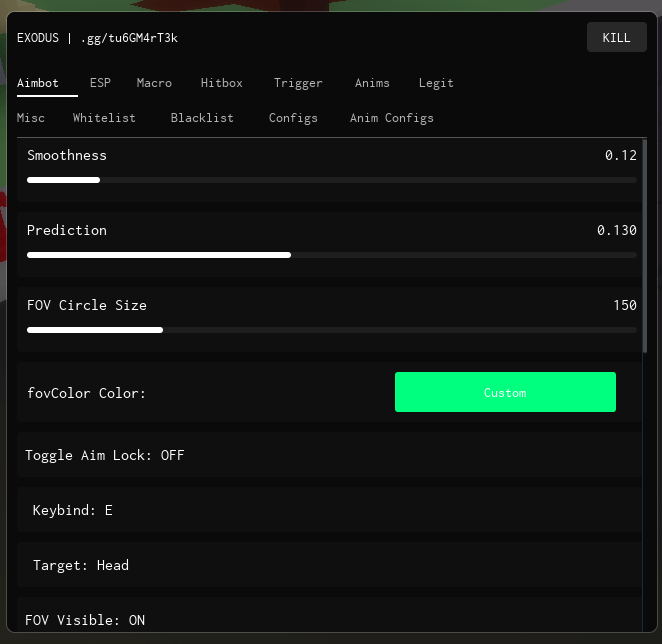Open the Trigger tab
The width and height of the screenshot is (662, 644).
298,83
